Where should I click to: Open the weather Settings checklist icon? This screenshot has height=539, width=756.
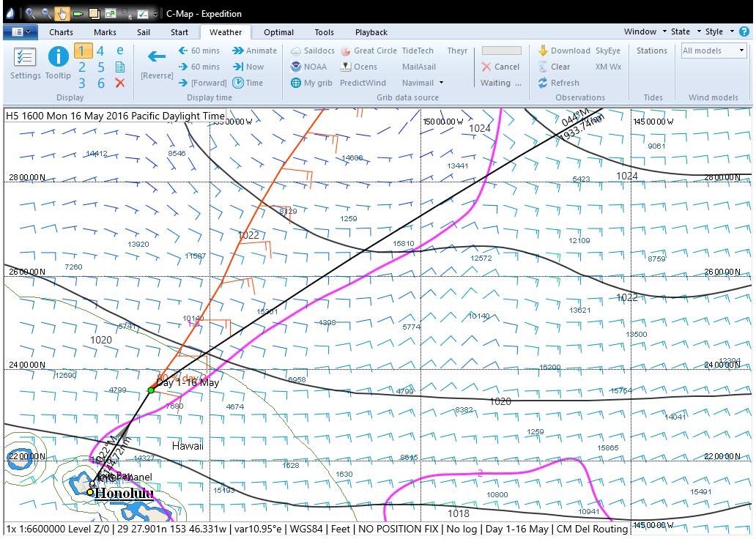(x=26, y=58)
